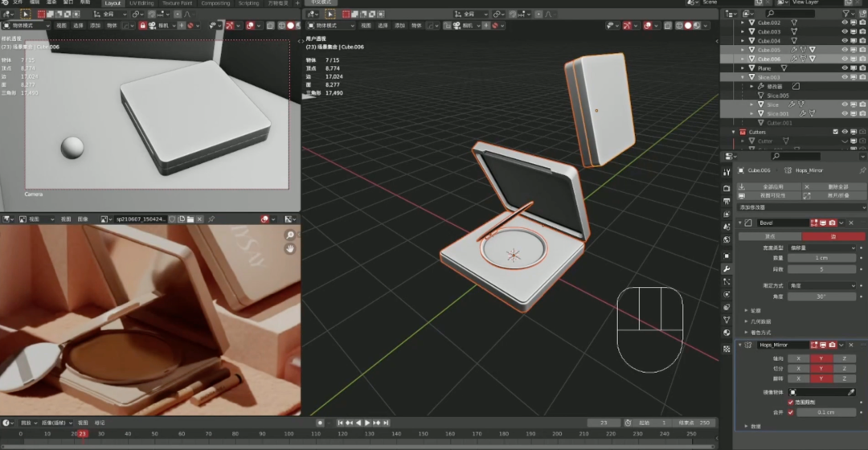
Task: Open the Material properties tab icon
Action: tap(727, 333)
